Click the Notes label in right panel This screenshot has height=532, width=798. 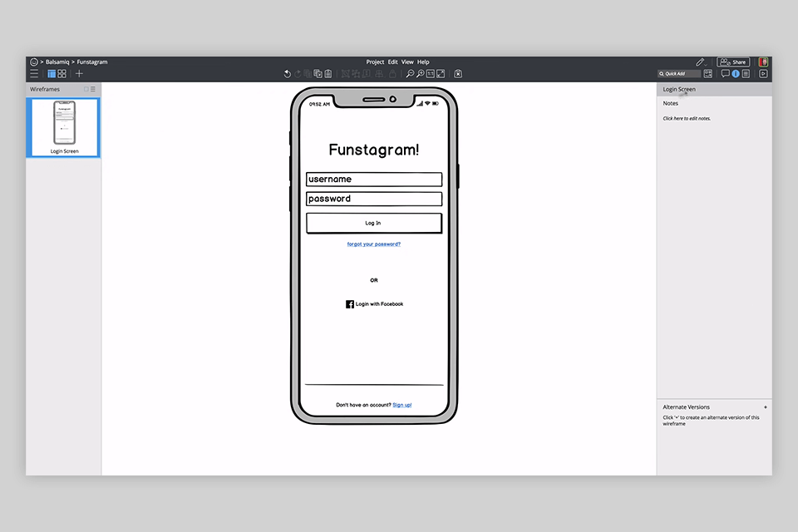pyautogui.click(x=670, y=103)
